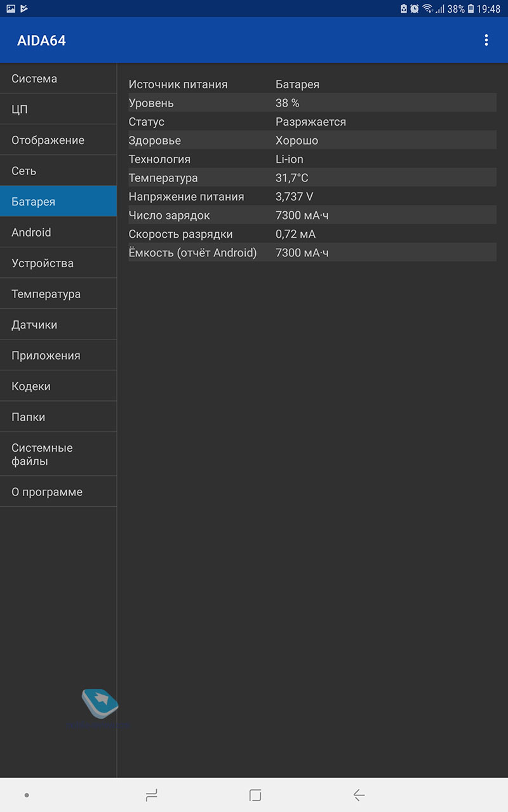Click the Здоровье row label
The height and width of the screenshot is (812, 508).
(155, 140)
